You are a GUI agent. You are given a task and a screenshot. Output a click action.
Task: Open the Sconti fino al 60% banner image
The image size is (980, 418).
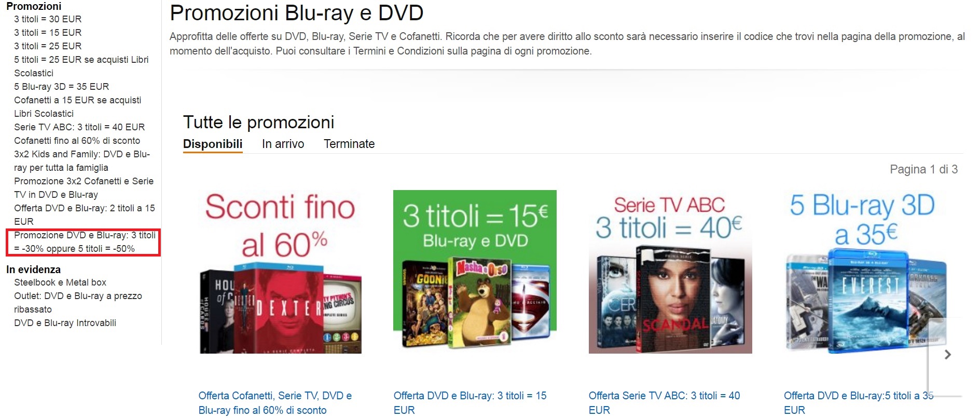[x=281, y=272]
